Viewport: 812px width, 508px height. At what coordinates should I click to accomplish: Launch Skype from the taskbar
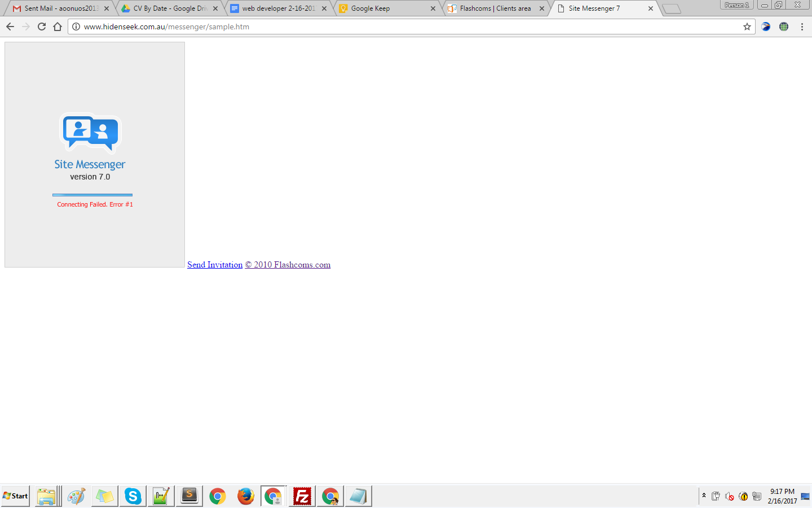point(133,496)
